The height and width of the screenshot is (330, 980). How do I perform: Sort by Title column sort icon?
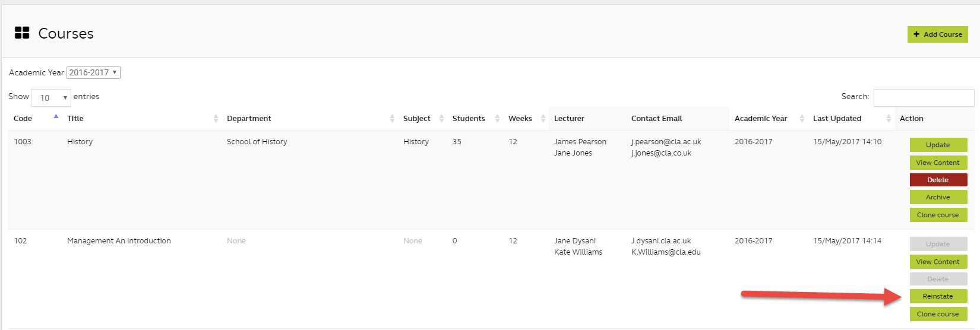click(x=216, y=119)
